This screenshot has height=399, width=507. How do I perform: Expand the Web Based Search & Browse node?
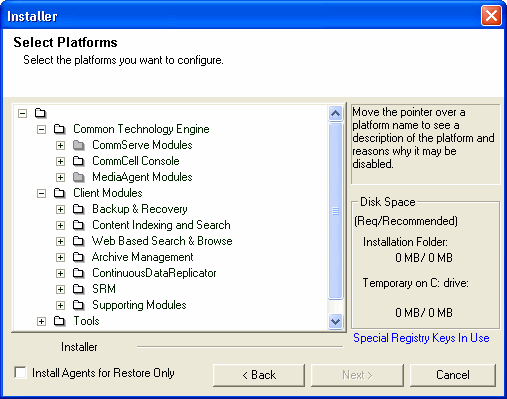(60, 241)
